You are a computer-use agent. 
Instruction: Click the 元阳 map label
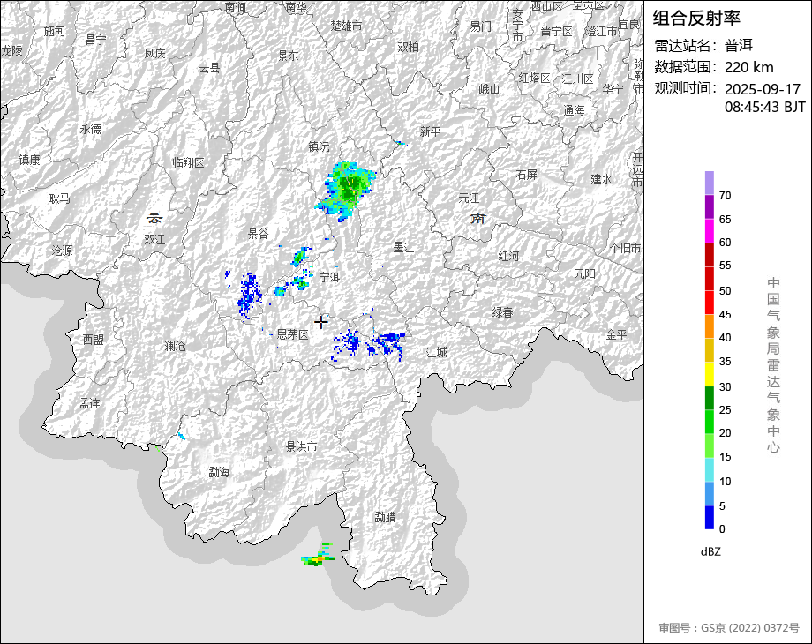point(584,273)
